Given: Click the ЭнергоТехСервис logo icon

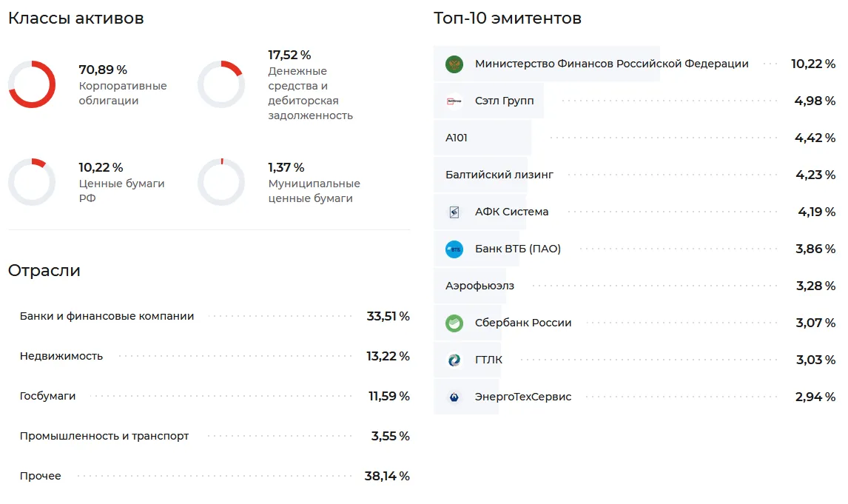Looking at the screenshot, I should click(x=454, y=397).
